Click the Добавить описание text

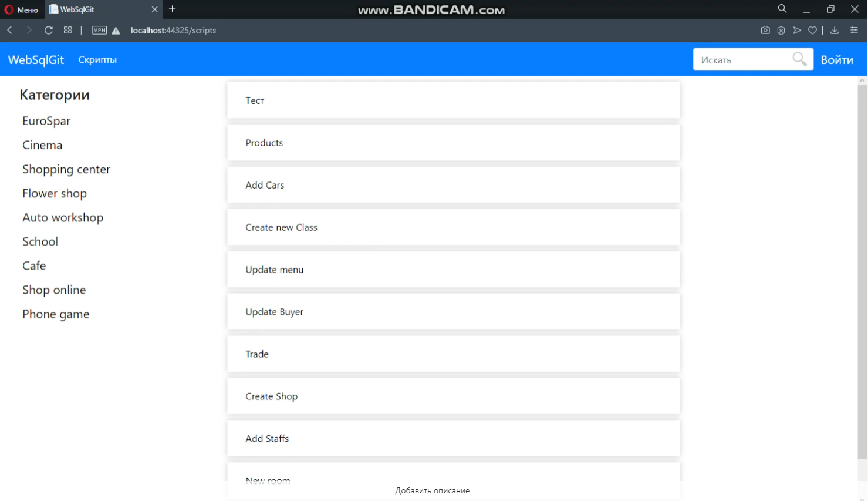pos(433,490)
